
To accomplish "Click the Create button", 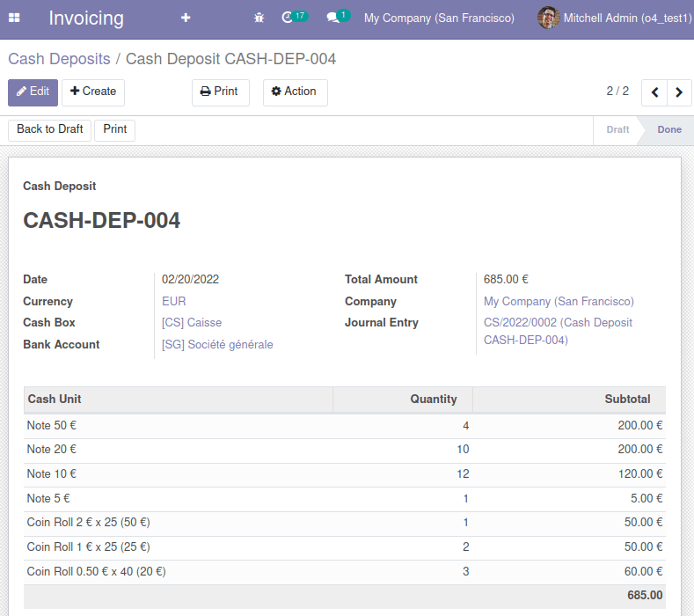I will 92,92.
